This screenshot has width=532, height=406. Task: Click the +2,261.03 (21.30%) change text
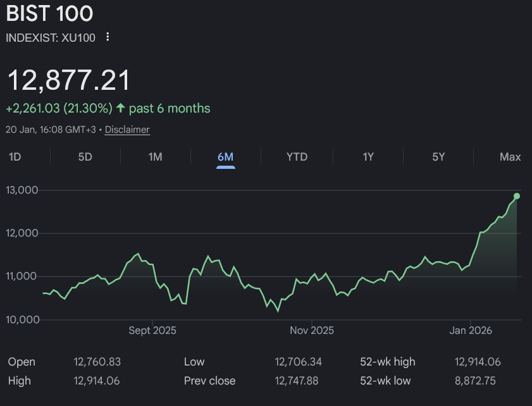click(x=59, y=109)
